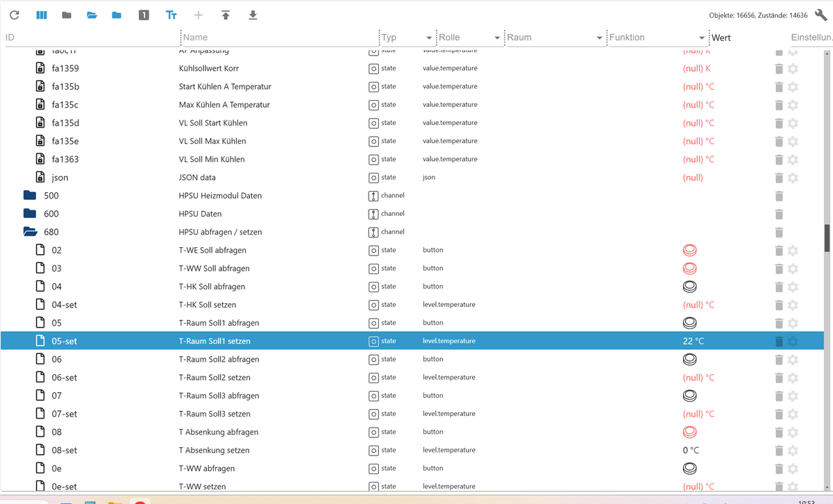Click the blue open folder toolbar icon
833x504 pixels.
(91, 15)
